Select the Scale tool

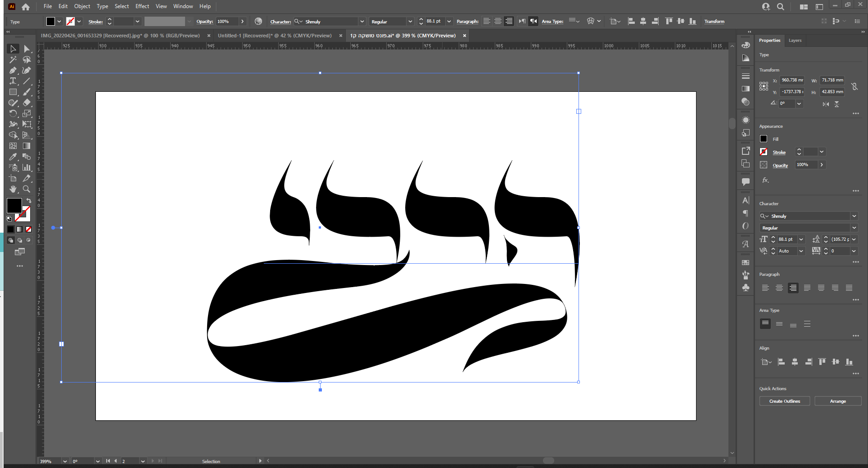pyautogui.click(x=27, y=113)
